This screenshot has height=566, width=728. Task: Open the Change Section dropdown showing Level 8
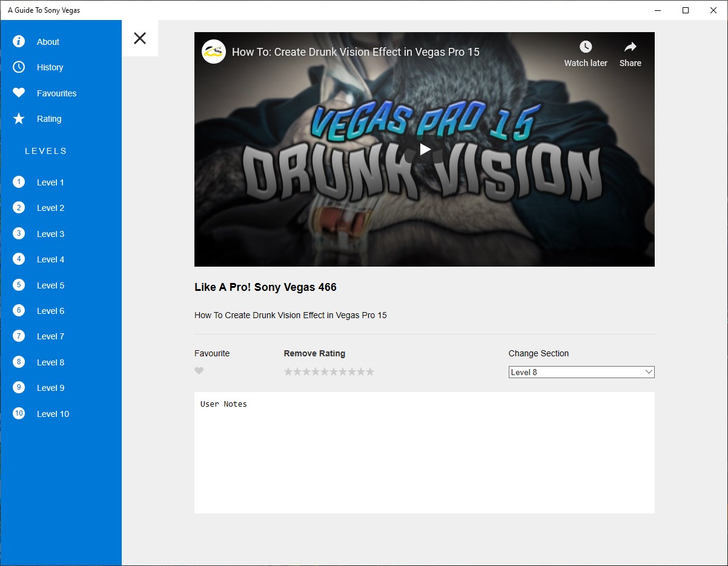[x=581, y=372]
